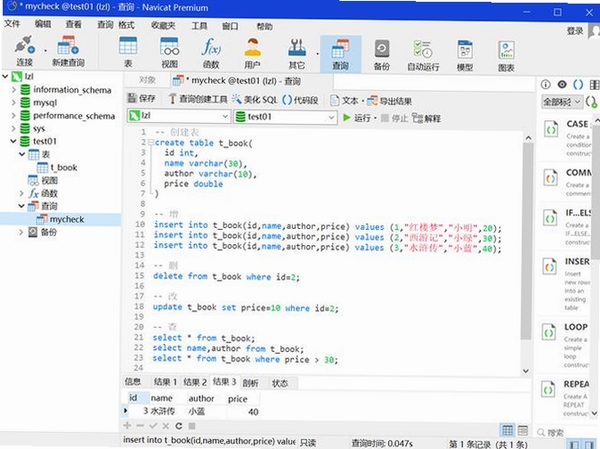
Task: Select the mycheck query in tree
Action: tap(60, 219)
